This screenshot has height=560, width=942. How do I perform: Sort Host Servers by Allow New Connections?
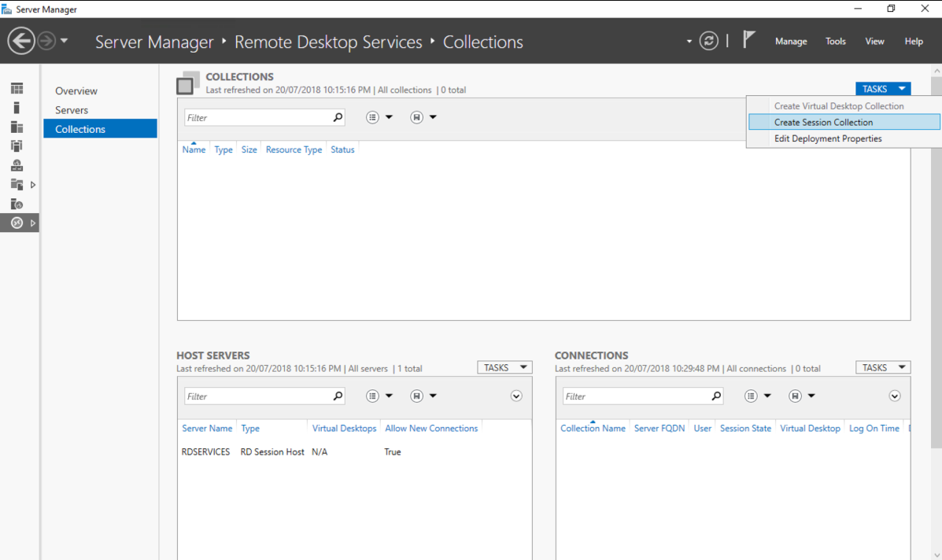[x=431, y=428]
